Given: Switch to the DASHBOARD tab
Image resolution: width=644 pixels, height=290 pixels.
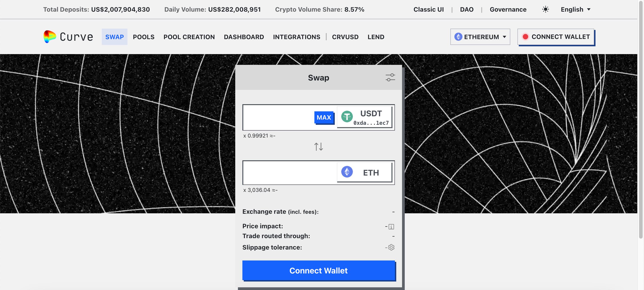Looking at the screenshot, I should coord(244,37).
